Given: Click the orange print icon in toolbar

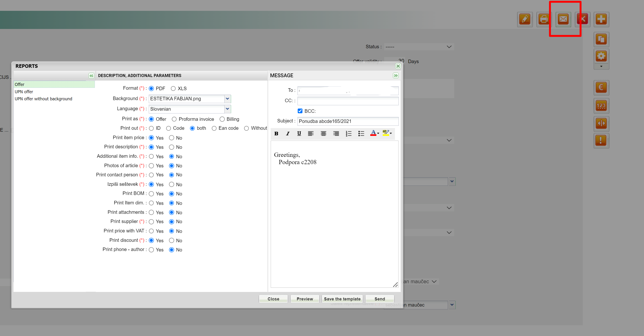Looking at the screenshot, I should (544, 19).
